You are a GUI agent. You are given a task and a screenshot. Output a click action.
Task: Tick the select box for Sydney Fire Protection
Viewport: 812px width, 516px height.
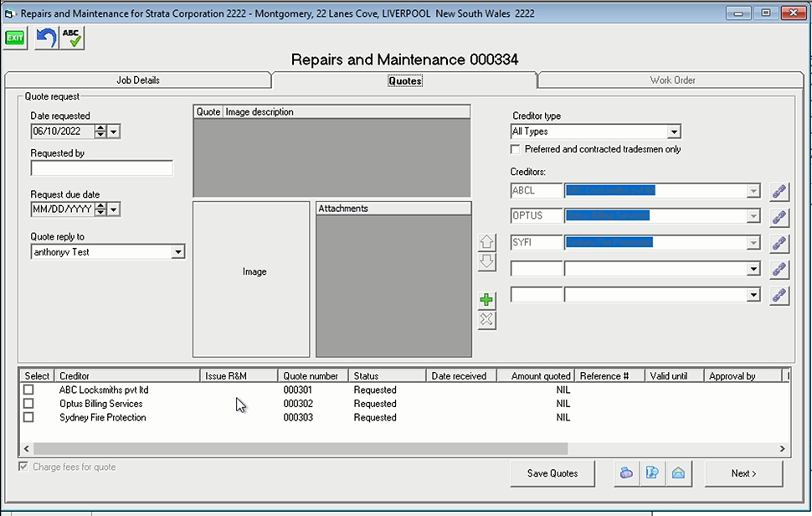28,417
